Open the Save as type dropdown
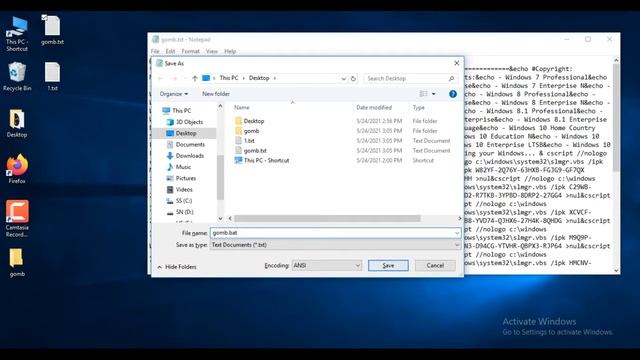 (336, 245)
